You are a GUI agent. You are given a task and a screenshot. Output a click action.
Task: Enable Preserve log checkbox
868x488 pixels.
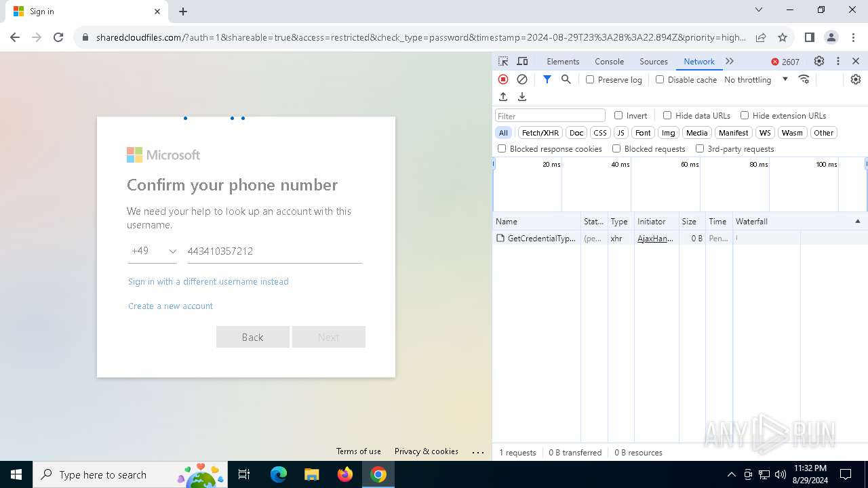tap(590, 79)
